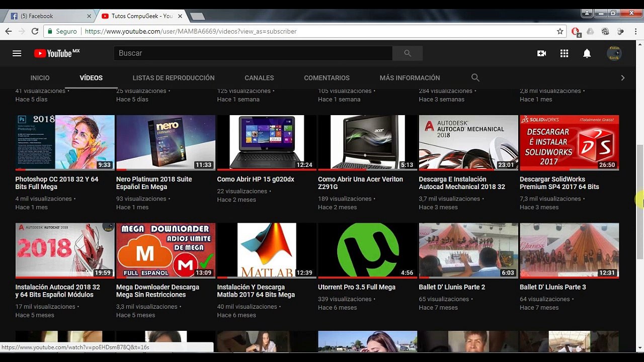Open the notifications bell
644x362 pixels.
click(587, 53)
